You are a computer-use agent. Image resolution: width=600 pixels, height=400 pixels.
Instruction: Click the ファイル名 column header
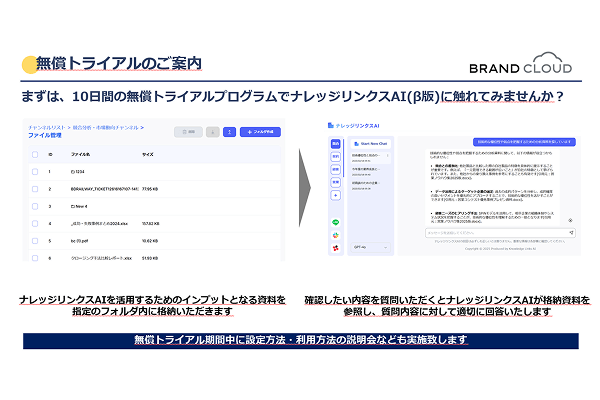pyautogui.click(x=81, y=154)
